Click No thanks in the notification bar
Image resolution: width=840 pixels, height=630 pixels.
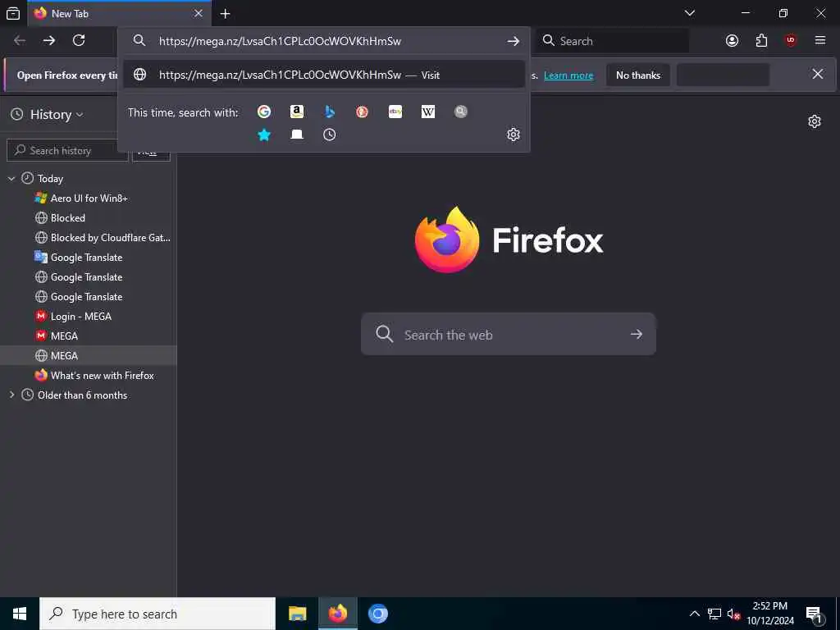coord(638,75)
